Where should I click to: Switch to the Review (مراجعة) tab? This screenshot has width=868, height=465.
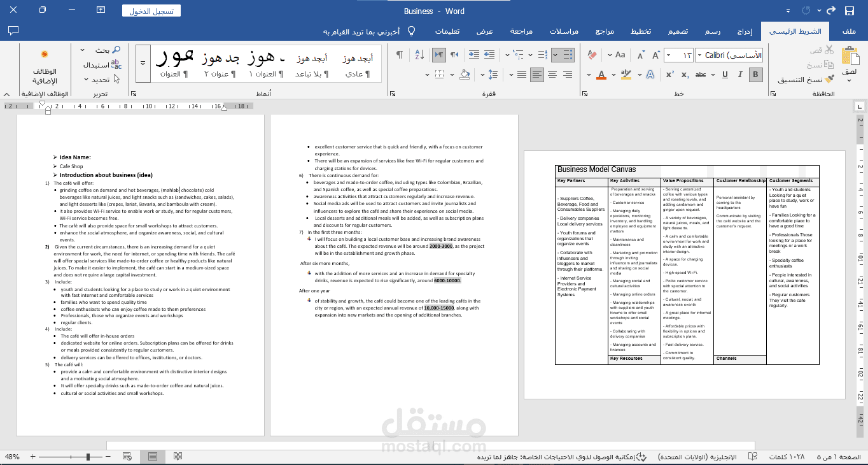[521, 31]
